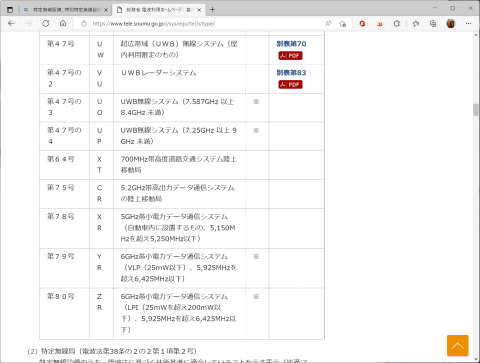The image size is (480, 363).
Task: Click the ※ mark in 第７９号 row
Action: point(256,257)
